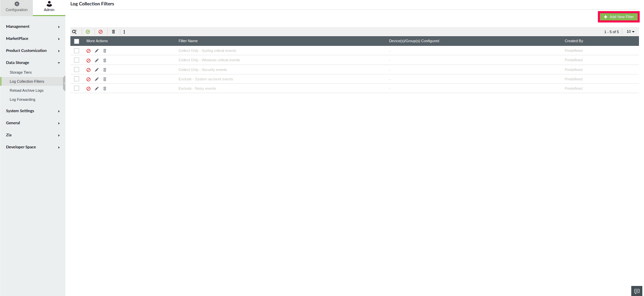Screen dimensions: 644x296
Task: Collapse the Data Storage section
Action: pos(33,63)
